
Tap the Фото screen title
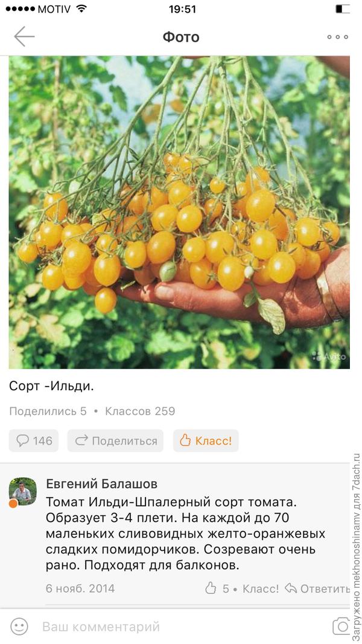[181, 37]
